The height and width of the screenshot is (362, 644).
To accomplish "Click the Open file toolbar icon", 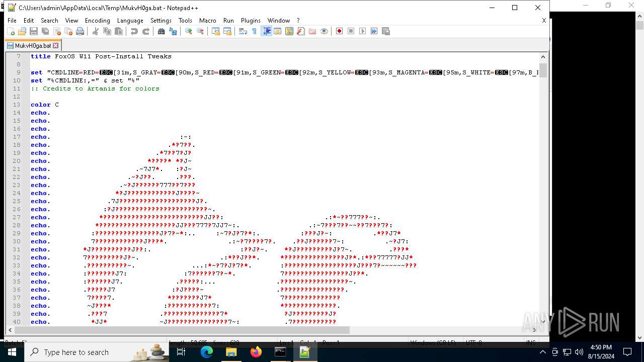I will (22, 31).
